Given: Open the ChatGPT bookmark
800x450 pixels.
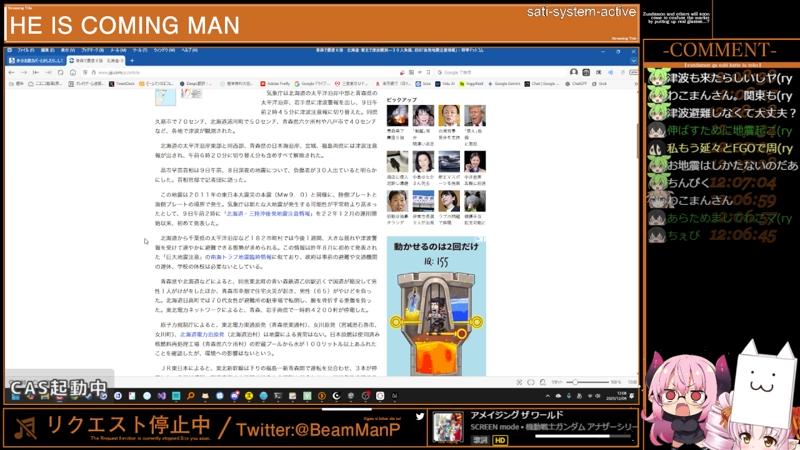Looking at the screenshot, I should 576,84.
